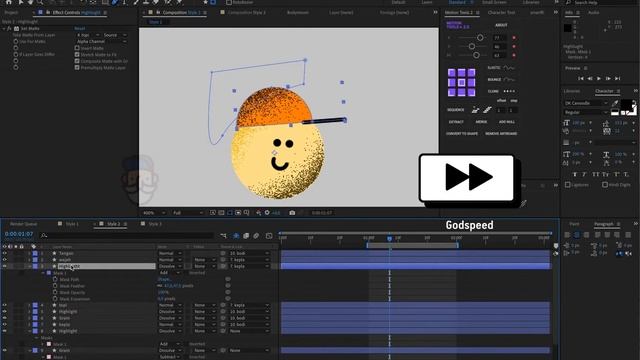This screenshot has width=640, height=360.
Task: Collapse the Set Matte effect twirl arrow
Action: coord(4,29)
